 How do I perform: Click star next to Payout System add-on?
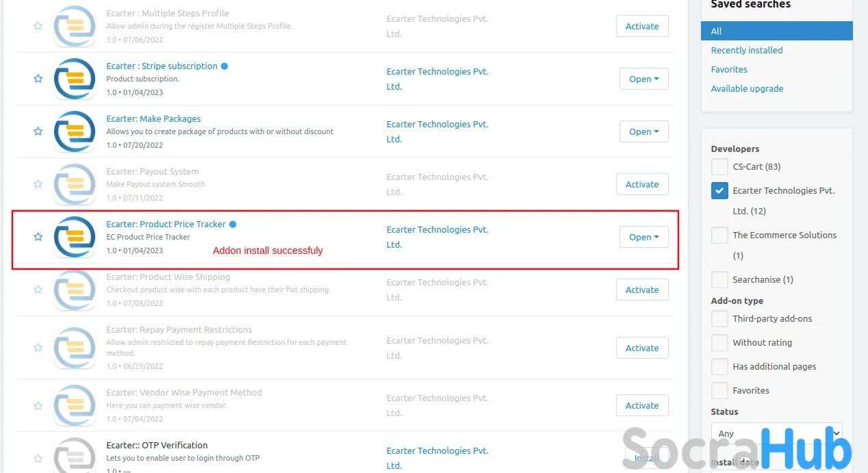(38, 184)
